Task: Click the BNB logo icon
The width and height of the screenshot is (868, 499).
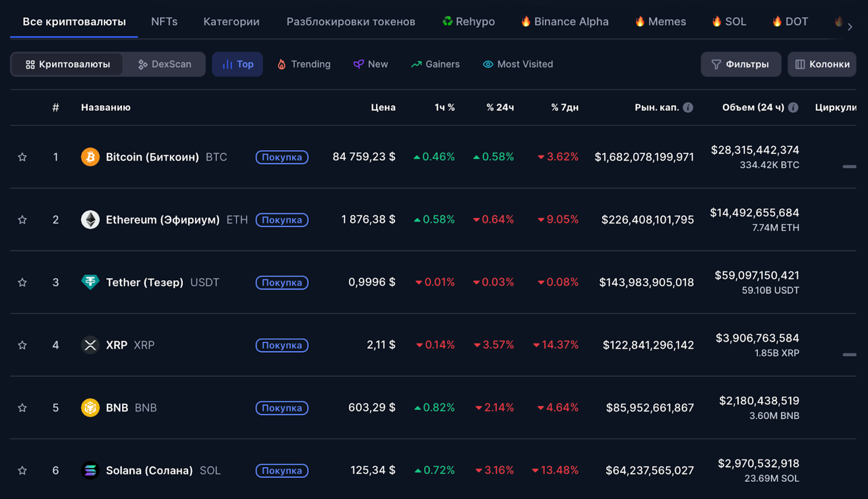Action: pos(90,408)
